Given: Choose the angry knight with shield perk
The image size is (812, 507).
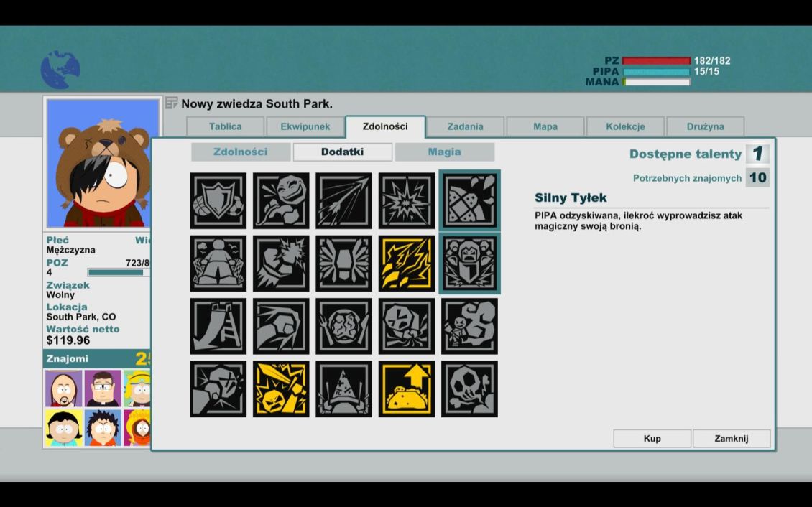Looking at the screenshot, I should pyautogui.click(x=469, y=264).
